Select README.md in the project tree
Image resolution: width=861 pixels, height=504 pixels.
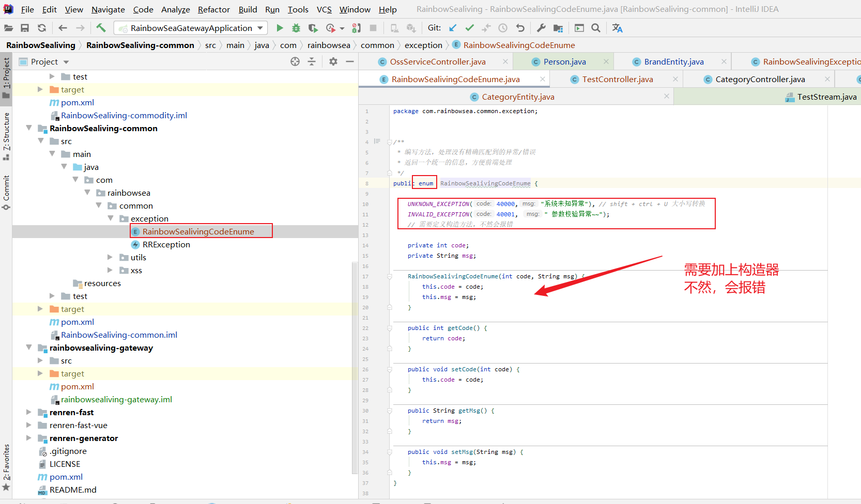(73, 490)
